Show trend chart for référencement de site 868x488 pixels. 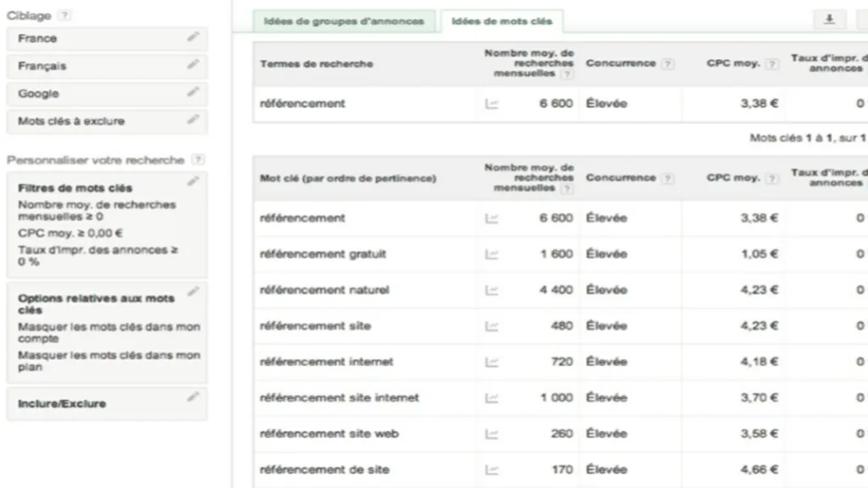click(x=492, y=469)
